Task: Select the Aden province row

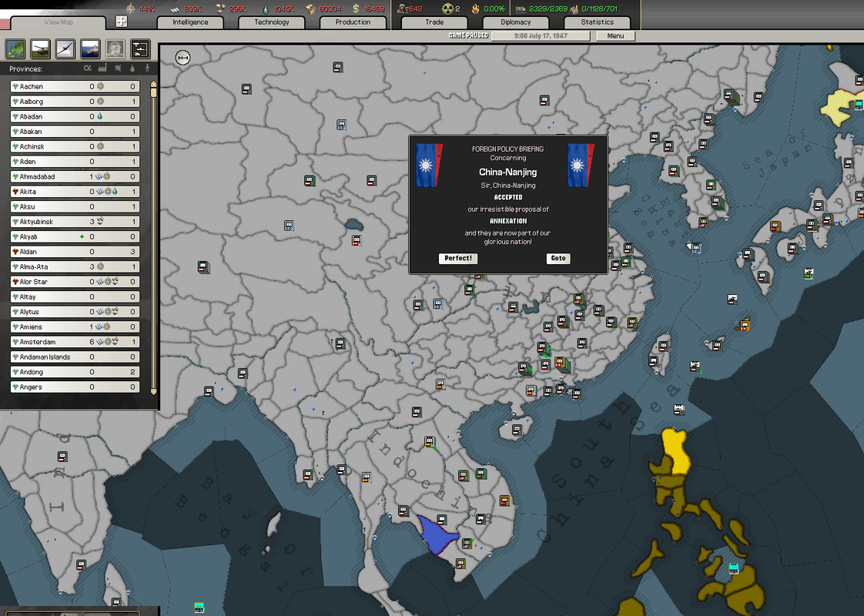Action: point(75,162)
